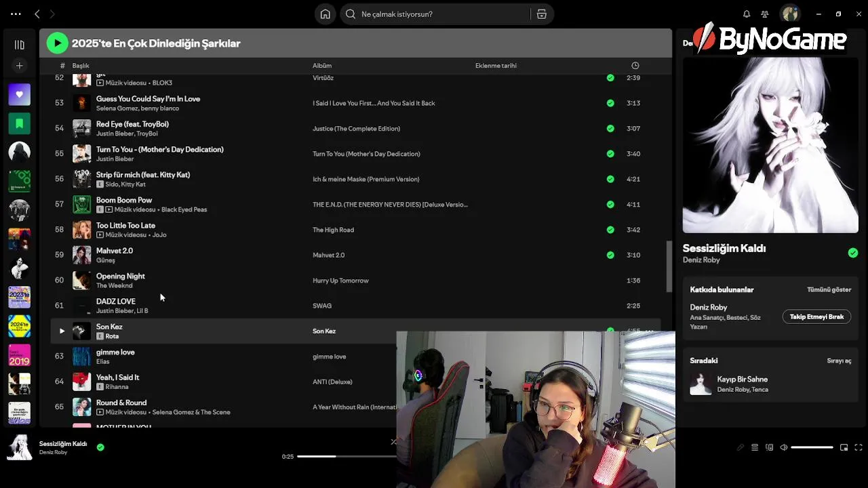868x488 pixels.
Task: Sort by Eklenme tarihi column header
Action: click(496, 66)
